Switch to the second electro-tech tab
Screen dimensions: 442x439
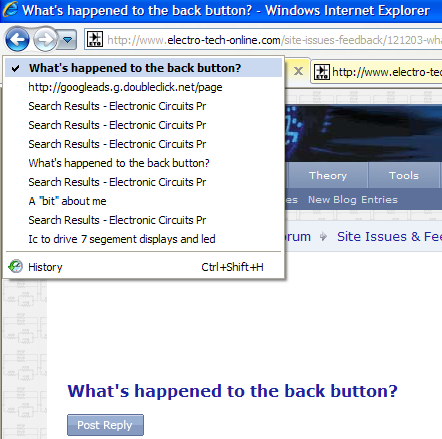point(377,72)
